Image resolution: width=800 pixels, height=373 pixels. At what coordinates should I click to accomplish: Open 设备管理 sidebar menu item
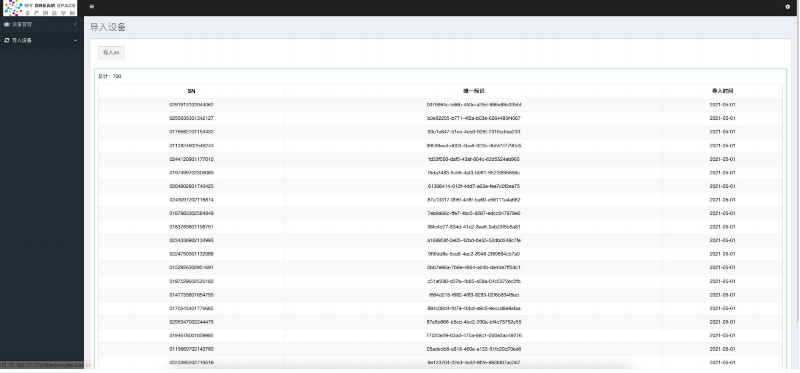(42, 24)
